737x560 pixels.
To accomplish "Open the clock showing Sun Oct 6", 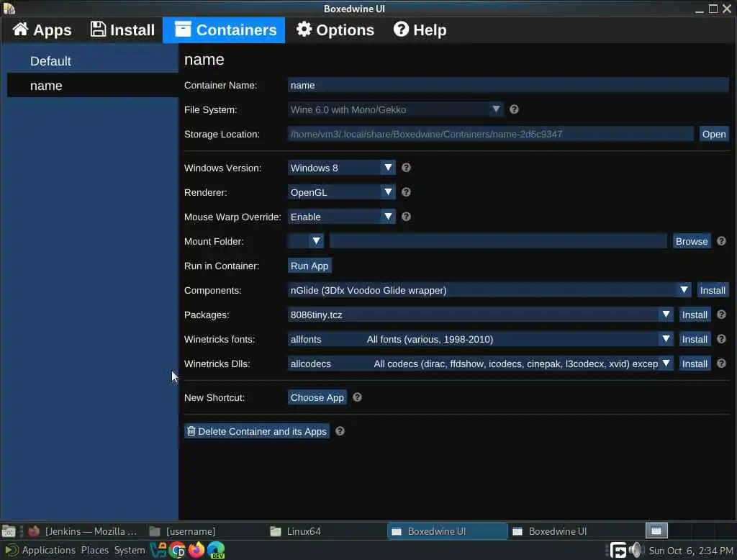I will point(690,551).
